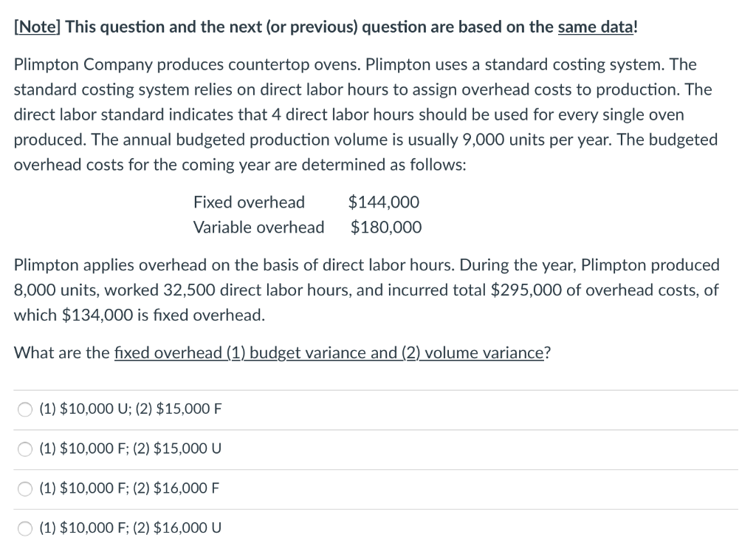Select radio button for "(1) $10,000 F; (2) $15,000 U"
Image resolution: width=756 pixels, height=560 pixels.
click(x=23, y=448)
